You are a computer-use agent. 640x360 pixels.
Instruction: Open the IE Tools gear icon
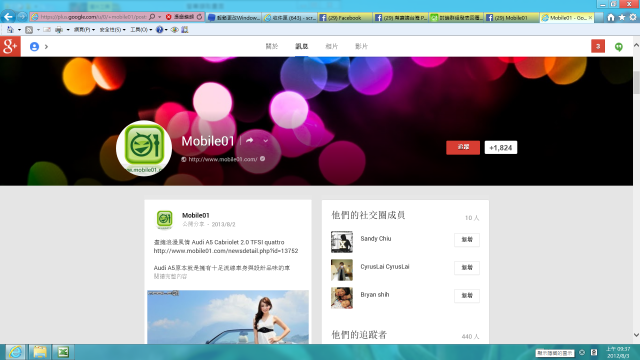pyautogui.click(x=633, y=17)
